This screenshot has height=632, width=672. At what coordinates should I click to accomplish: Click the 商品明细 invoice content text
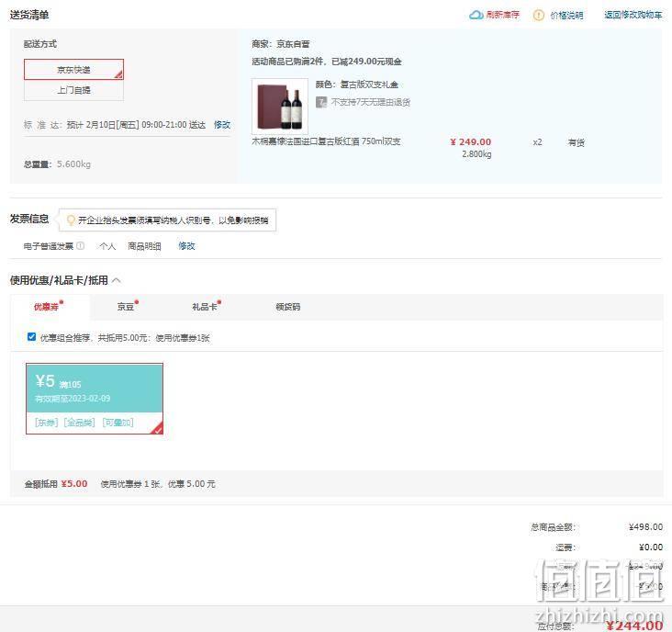144,246
